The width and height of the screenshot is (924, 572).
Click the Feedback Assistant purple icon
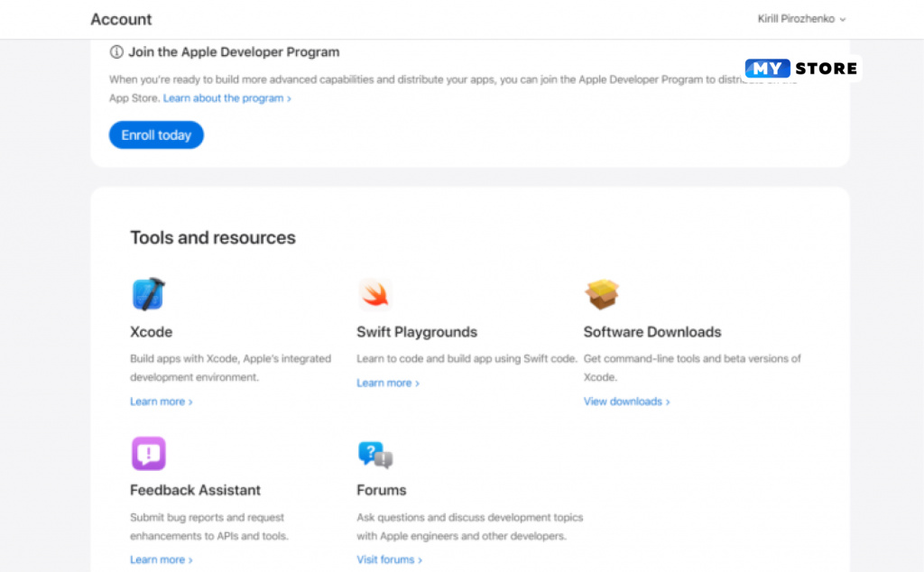tap(149, 453)
